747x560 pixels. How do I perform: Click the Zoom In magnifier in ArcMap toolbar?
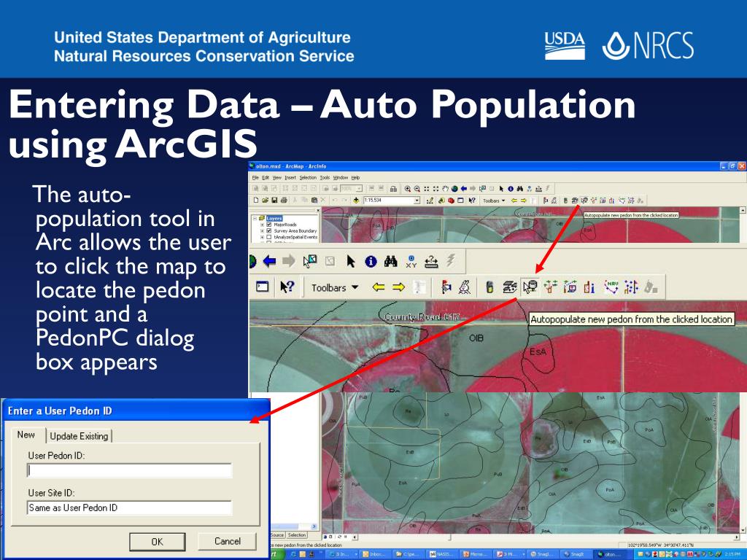coord(407,189)
